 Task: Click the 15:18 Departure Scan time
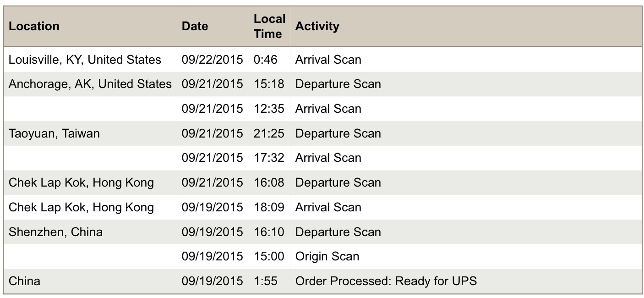click(269, 84)
